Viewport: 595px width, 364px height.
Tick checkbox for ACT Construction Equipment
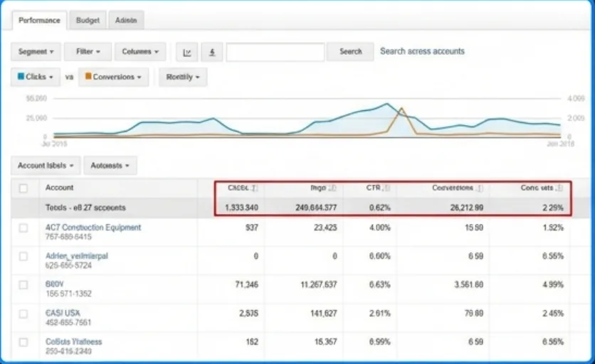pos(23,228)
